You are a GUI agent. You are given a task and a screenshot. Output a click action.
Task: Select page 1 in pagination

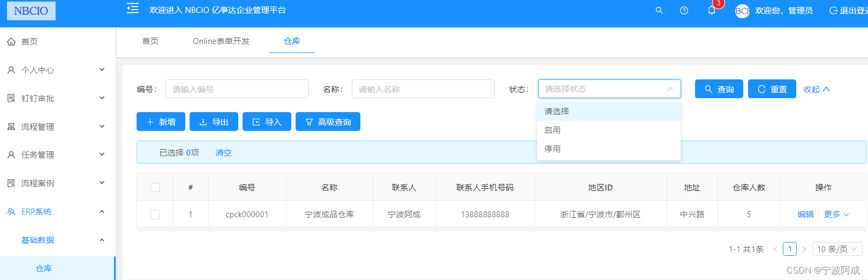pos(790,249)
